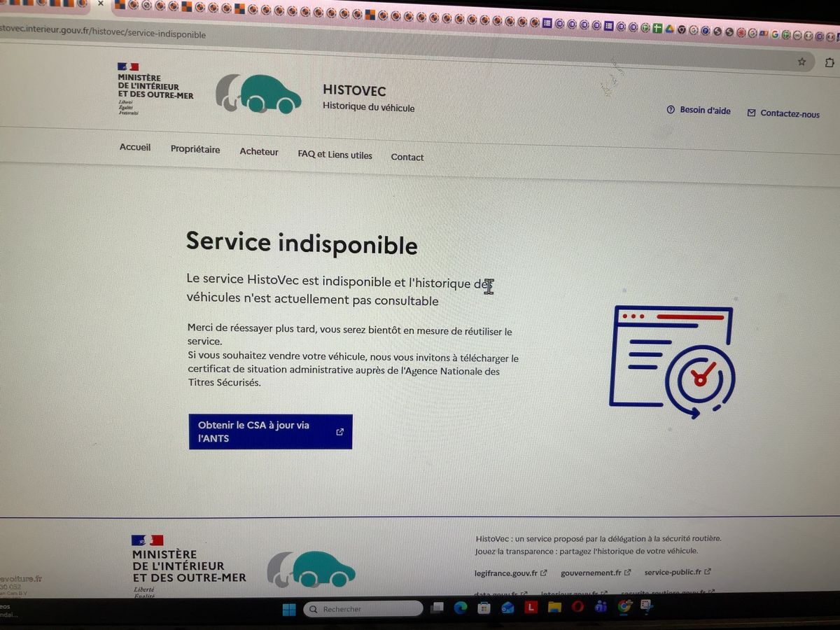Click the 'Historique du véhicule' subtitle
This screenshot has height=630, width=840.
pos(368,107)
